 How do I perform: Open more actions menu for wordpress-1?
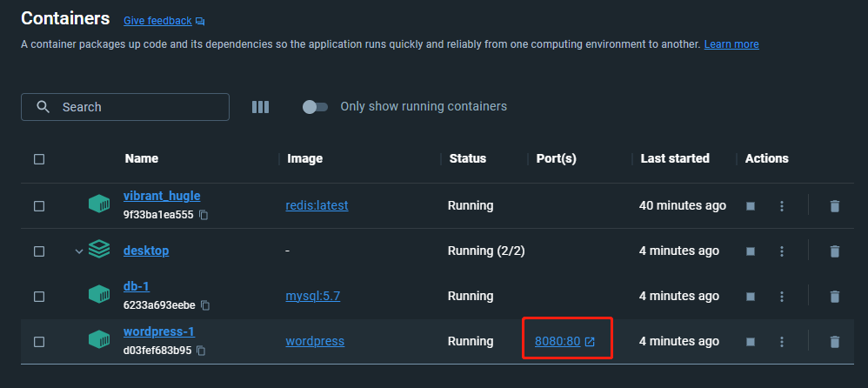pyautogui.click(x=782, y=342)
